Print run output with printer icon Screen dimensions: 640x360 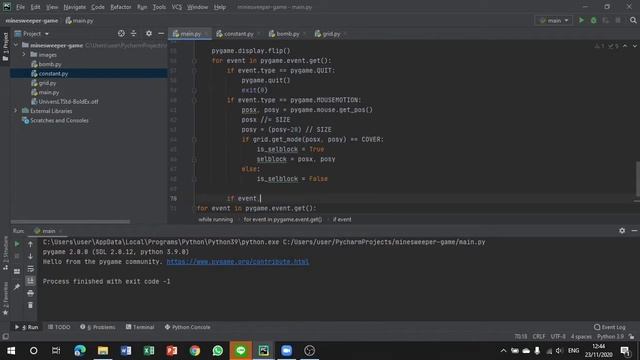pyautogui.click(x=30, y=293)
